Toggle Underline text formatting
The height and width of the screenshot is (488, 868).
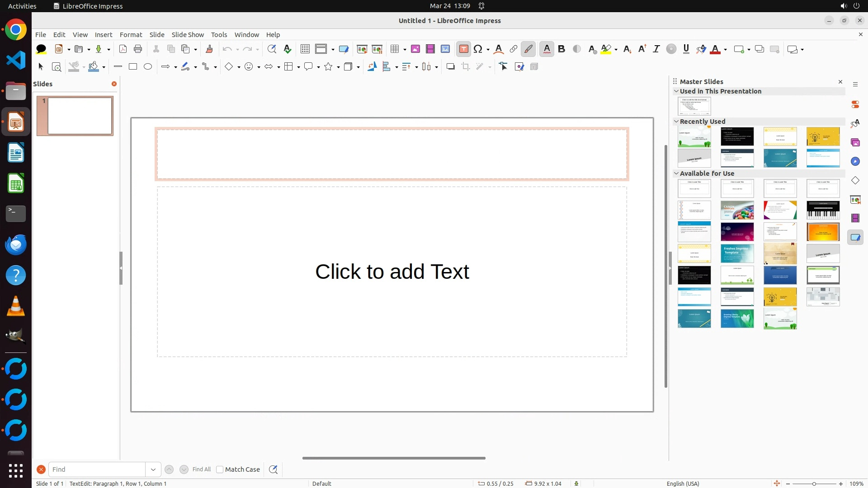686,49
